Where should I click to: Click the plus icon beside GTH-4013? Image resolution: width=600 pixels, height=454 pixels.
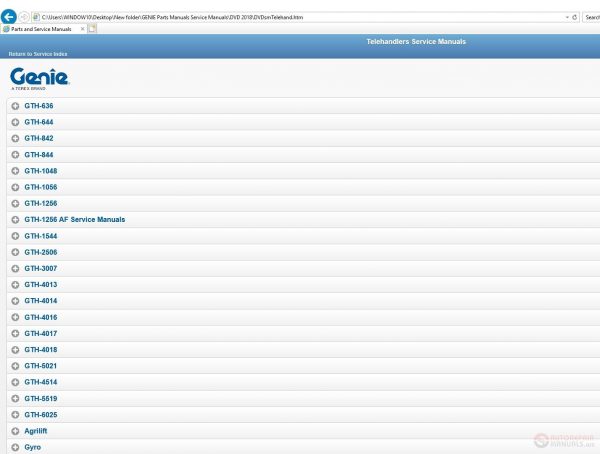click(x=15, y=285)
